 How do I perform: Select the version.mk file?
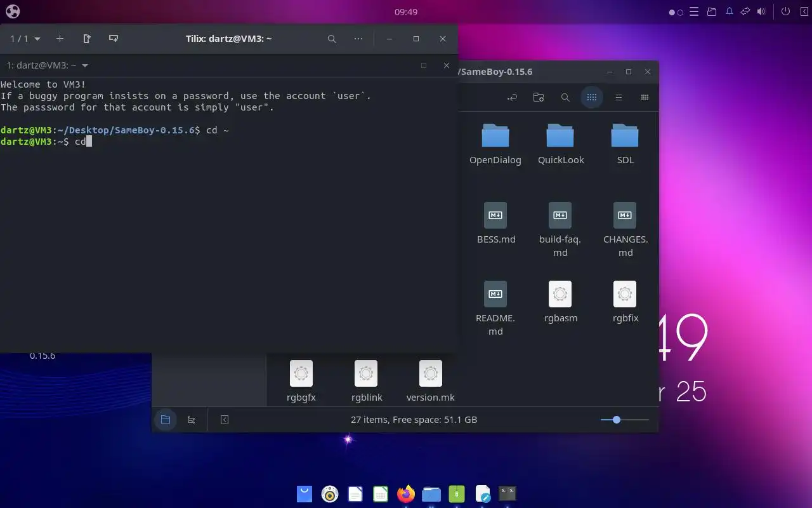(x=431, y=382)
